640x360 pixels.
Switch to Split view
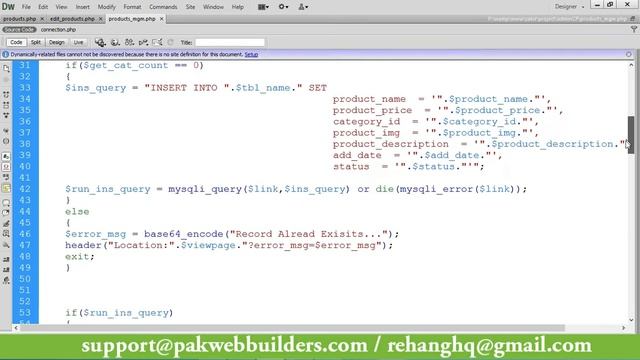tap(36, 42)
